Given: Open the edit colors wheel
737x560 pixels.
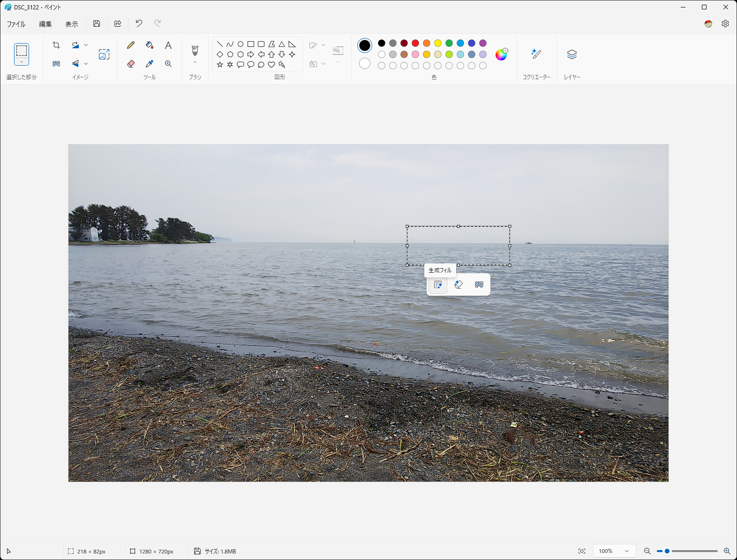Looking at the screenshot, I should click(501, 54).
